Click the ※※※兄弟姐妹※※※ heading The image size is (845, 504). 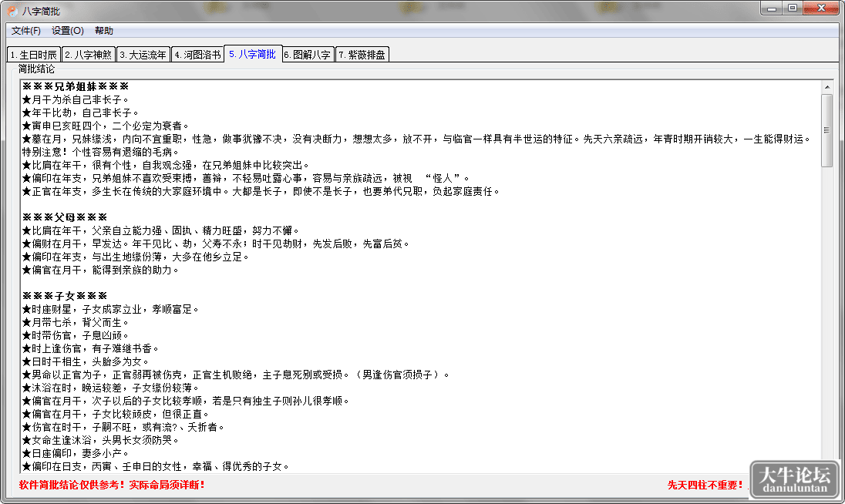(x=76, y=86)
